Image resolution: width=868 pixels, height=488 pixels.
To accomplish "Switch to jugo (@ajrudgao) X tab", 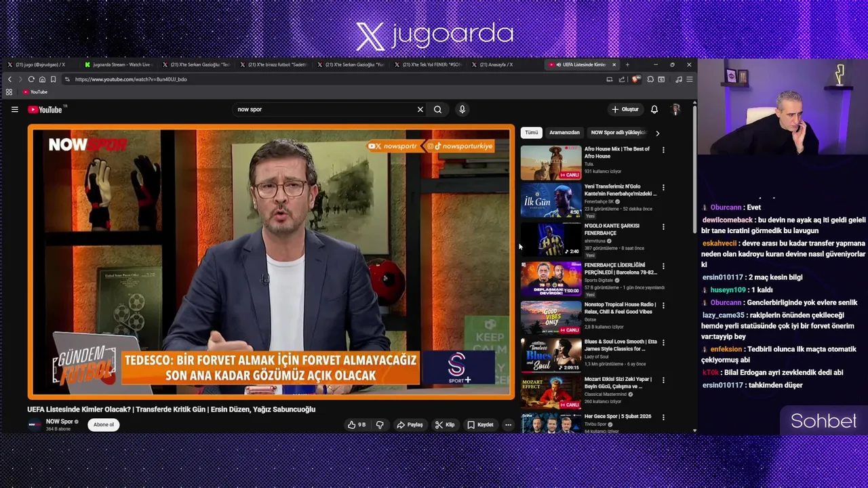I will (x=41, y=64).
